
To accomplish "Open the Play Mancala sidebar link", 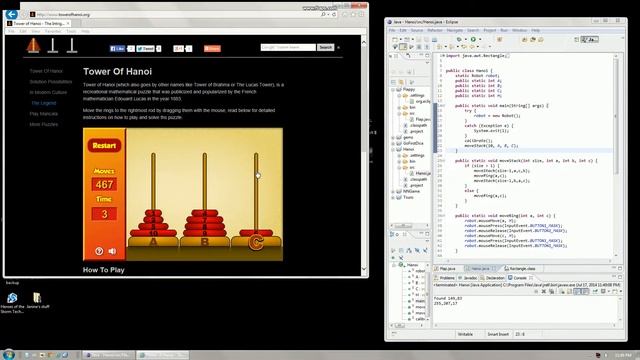I will coord(44,113).
